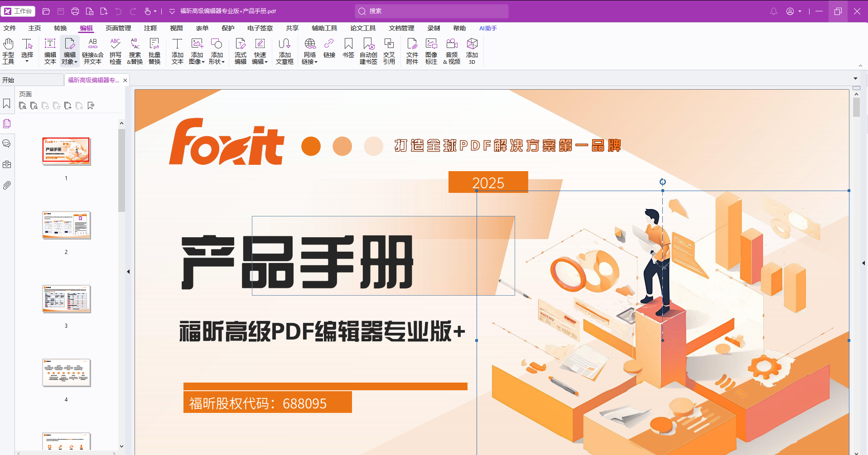Click the reduce page thumbnails icon
868x455 pixels.
click(34, 106)
